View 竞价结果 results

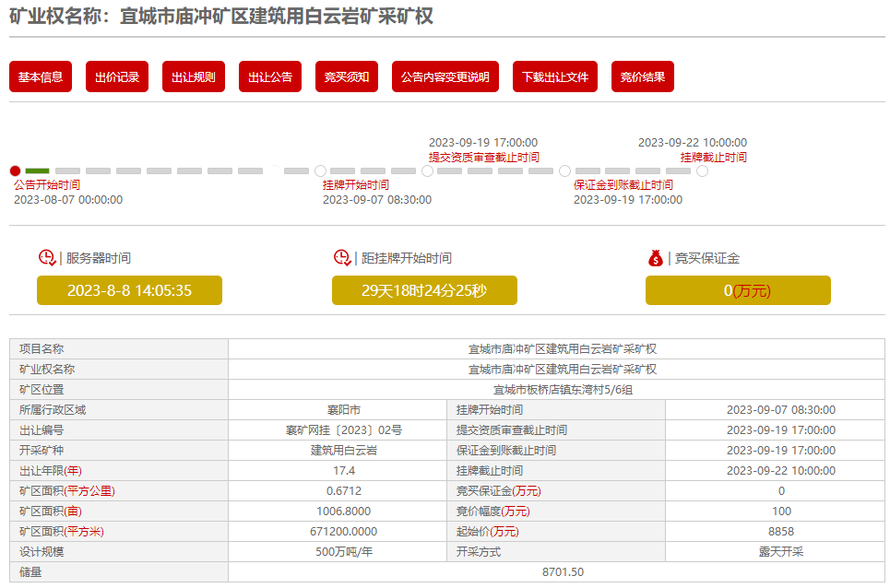(x=643, y=77)
